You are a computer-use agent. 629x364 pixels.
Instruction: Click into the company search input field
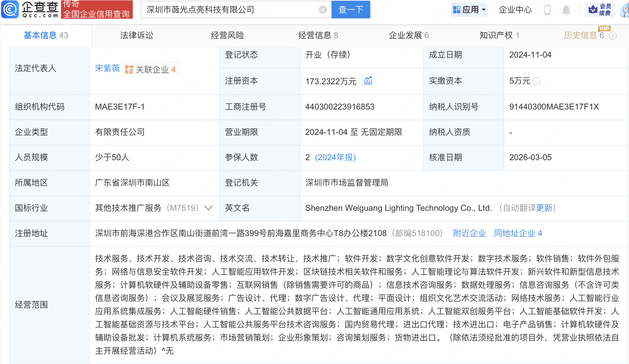[229, 10]
